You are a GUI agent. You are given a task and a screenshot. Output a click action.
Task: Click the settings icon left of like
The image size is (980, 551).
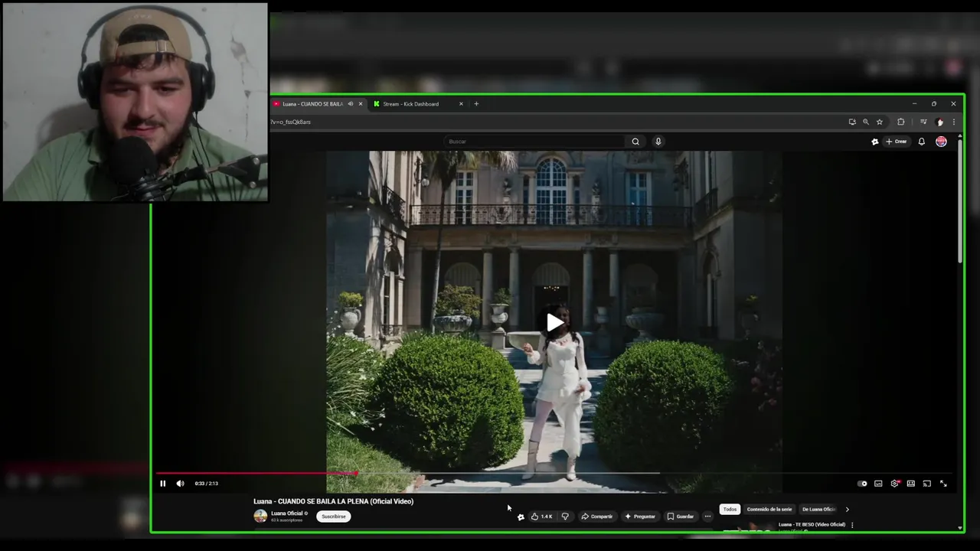pyautogui.click(x=521, y=517)
